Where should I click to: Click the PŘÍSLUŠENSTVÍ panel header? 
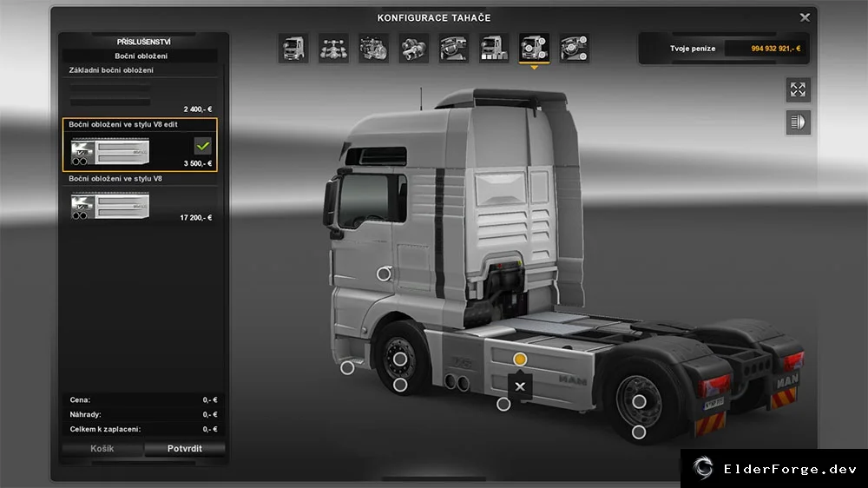click(144, 42)
